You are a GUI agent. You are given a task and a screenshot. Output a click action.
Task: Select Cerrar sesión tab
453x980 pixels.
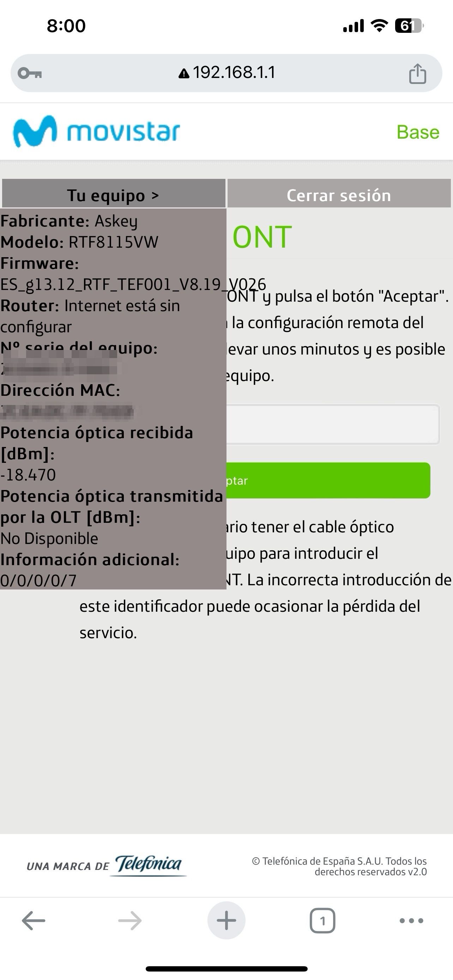tap(339, 194)
